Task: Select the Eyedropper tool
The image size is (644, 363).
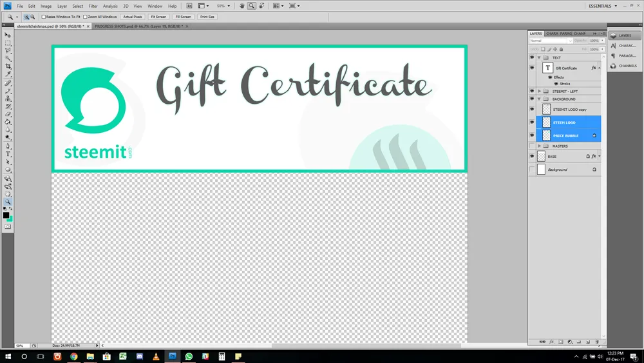Action: tap(8, 74)
